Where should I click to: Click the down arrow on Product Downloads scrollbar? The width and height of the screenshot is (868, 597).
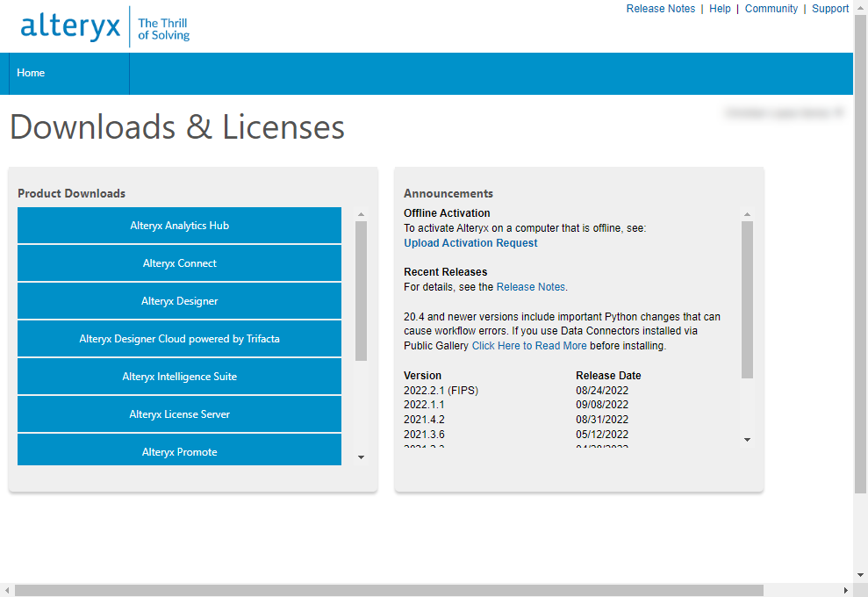361,457
